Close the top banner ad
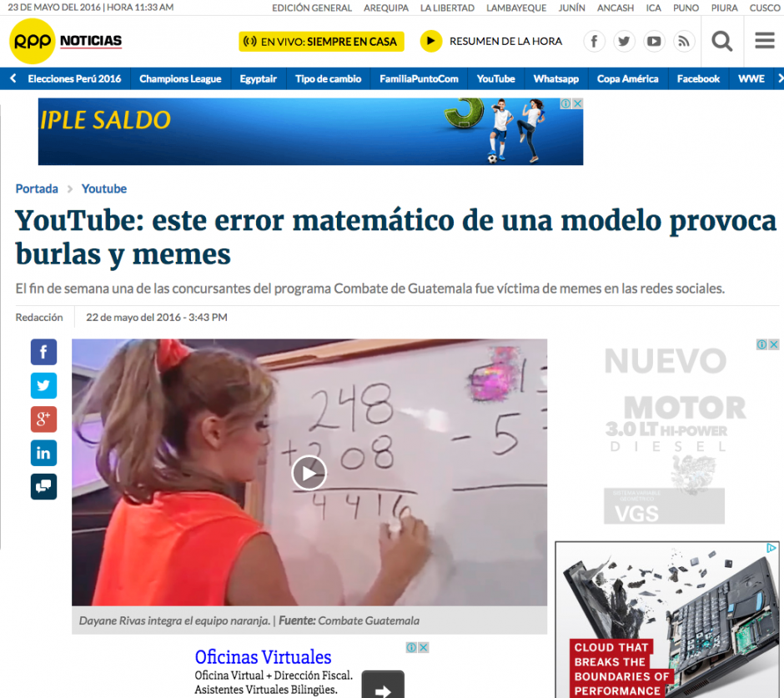The image size is (784, 698). click(577, 103)
